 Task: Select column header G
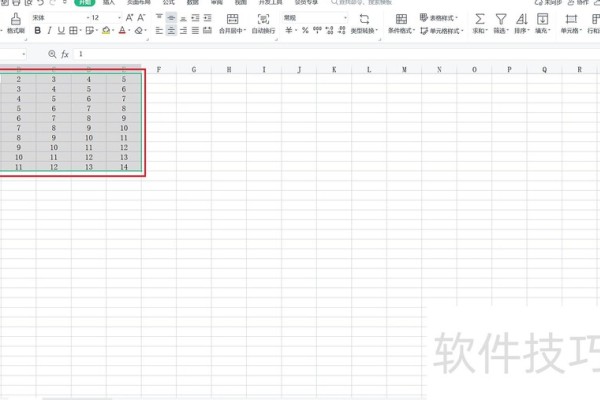[194, 69]
